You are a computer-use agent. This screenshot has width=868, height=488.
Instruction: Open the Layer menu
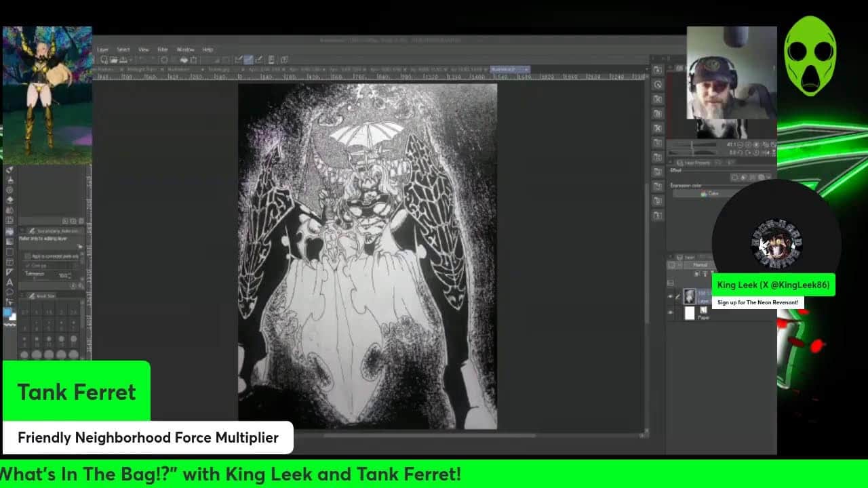102,49
